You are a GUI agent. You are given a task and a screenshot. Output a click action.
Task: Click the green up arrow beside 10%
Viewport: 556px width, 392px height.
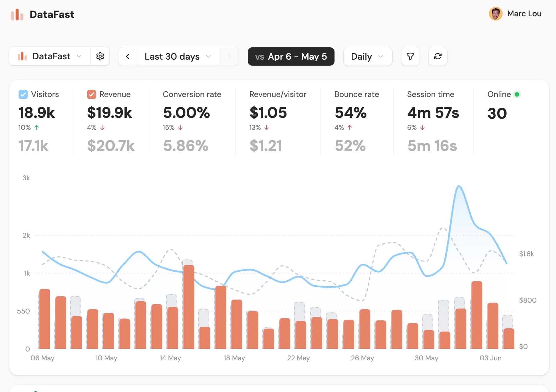(37, 128)
